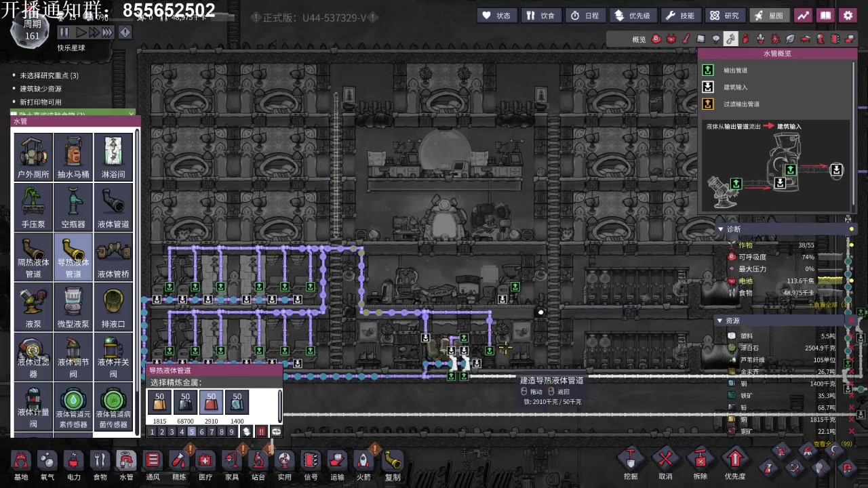Select the 液泵 building

point(33,307)
